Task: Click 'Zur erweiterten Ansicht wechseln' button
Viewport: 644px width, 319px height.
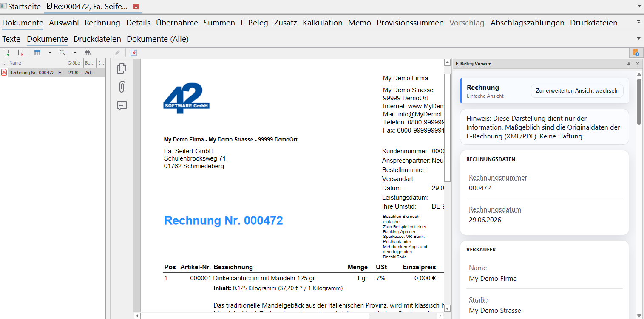Action: pos(577,91)
